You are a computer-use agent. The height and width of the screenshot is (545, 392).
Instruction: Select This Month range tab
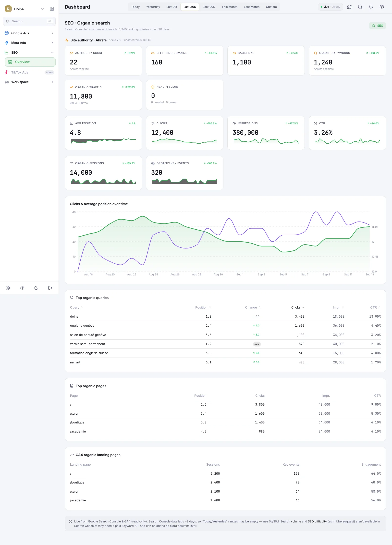point(230,7)
